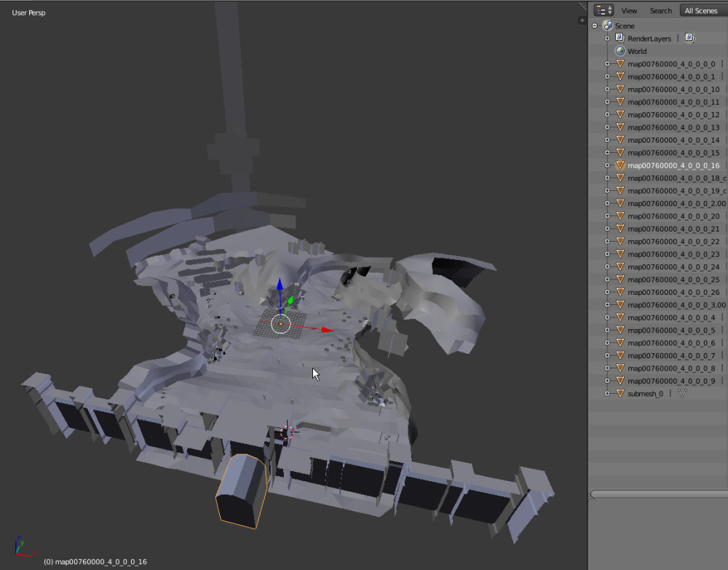Click object icon of map00760000_4_0_0_0_24

tap(620, 266)
